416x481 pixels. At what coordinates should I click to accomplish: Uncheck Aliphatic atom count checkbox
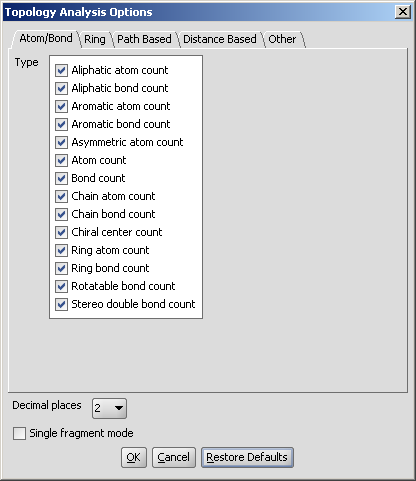click(x=61, y=70)
